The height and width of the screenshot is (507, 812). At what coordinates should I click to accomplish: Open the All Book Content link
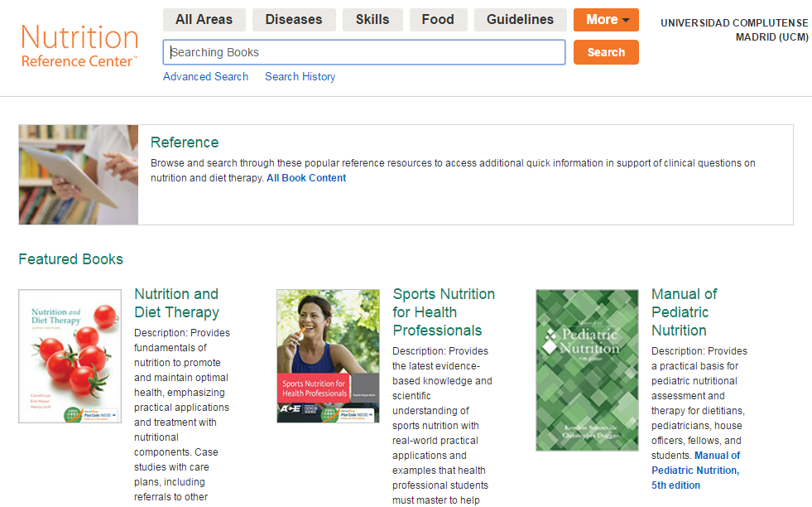pyautogui.click(x=306, y=178)
